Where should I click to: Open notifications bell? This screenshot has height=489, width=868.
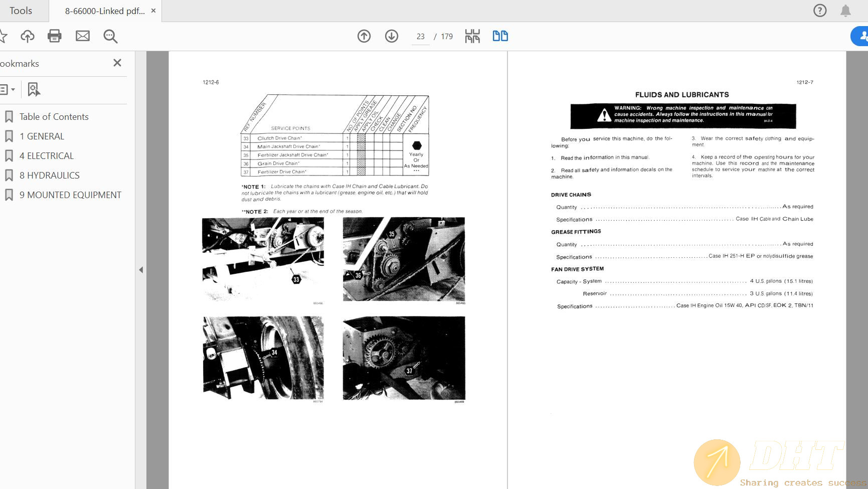[x=845, y=11]
